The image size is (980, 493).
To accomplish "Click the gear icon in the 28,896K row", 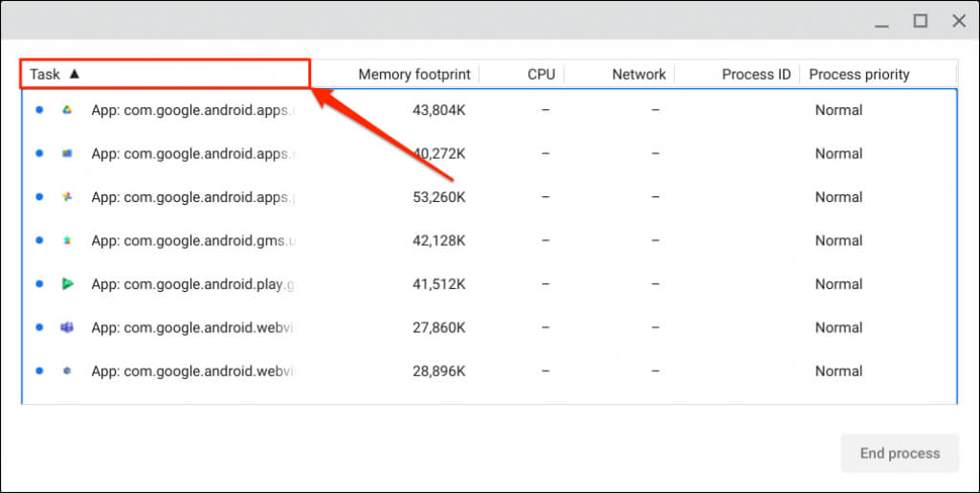I will 67,370.
